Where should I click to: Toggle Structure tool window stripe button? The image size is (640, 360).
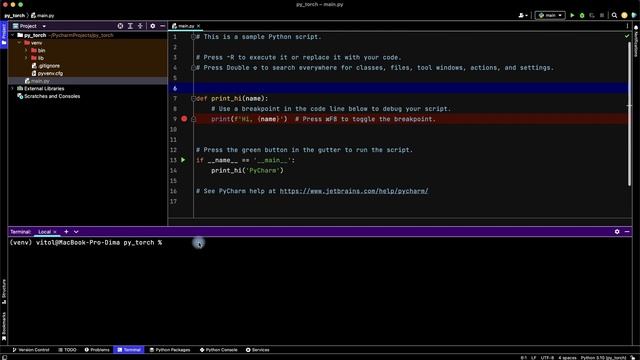point(4,291)
